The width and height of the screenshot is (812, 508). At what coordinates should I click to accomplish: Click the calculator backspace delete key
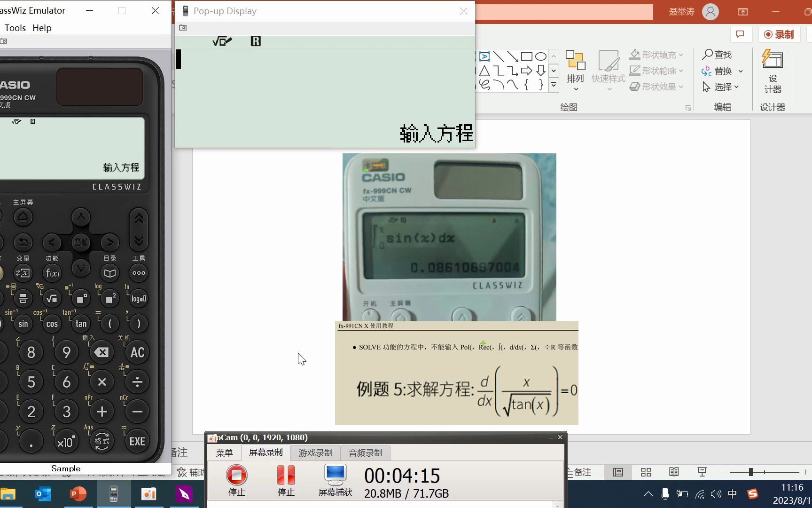(x=101, y=352)
